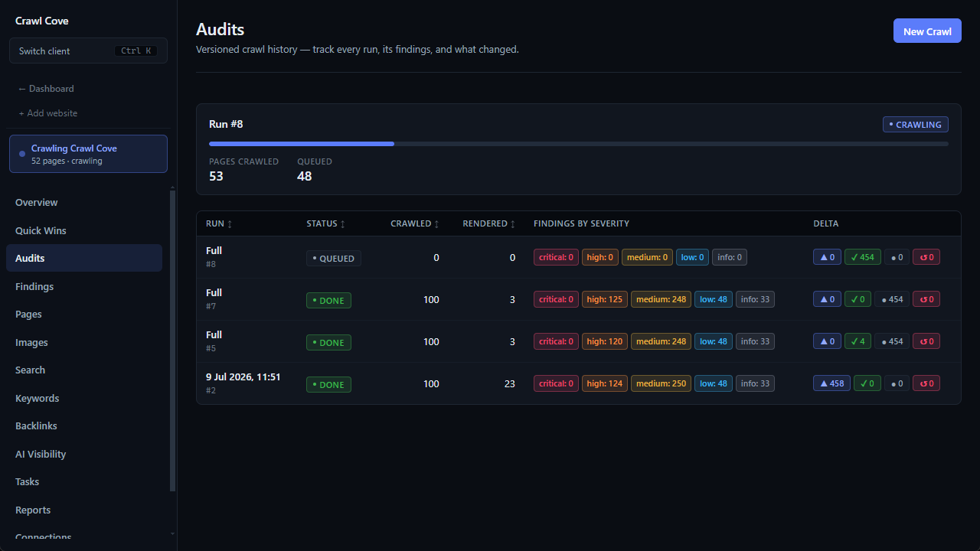The height and width of the screenshot is (551, 980).
Task: Open Tasks in sidebar
Action: coord(84,481)
